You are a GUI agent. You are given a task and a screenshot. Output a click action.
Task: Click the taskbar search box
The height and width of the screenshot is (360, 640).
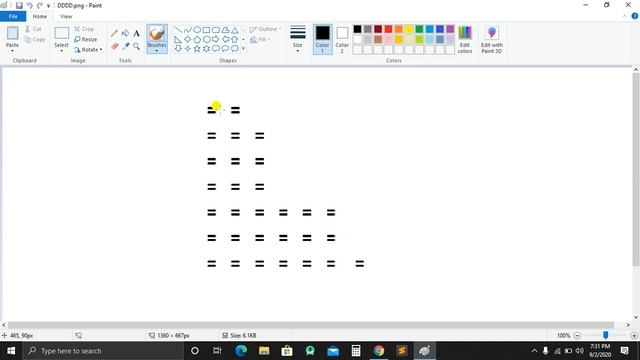[103, 351]
